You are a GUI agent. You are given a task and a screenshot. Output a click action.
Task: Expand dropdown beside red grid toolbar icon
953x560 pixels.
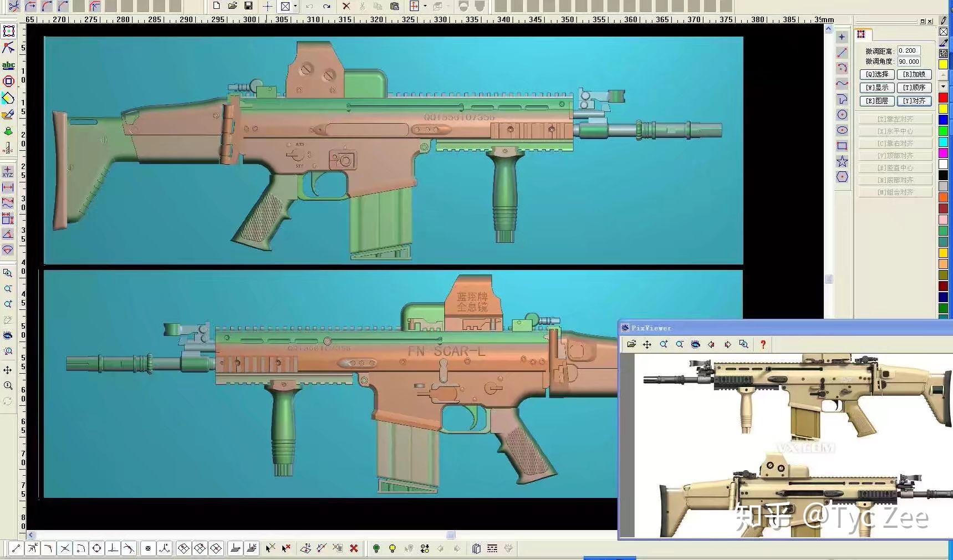(425, 6)
